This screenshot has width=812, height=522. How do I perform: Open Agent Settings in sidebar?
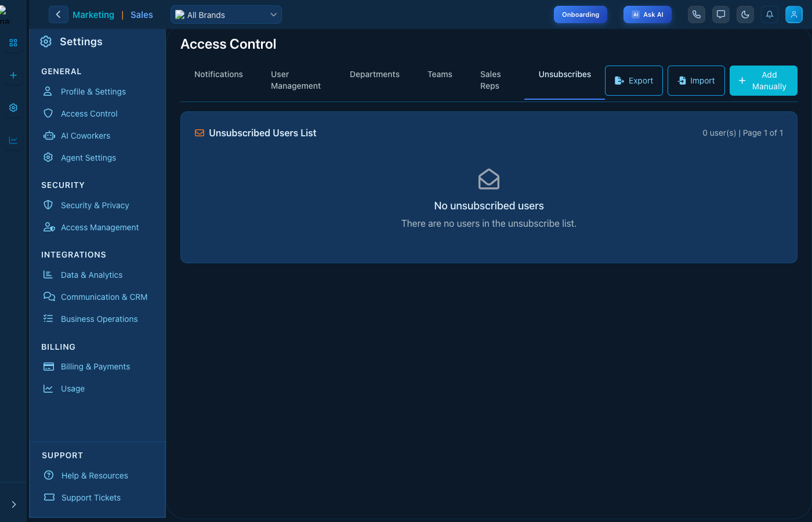88,158
